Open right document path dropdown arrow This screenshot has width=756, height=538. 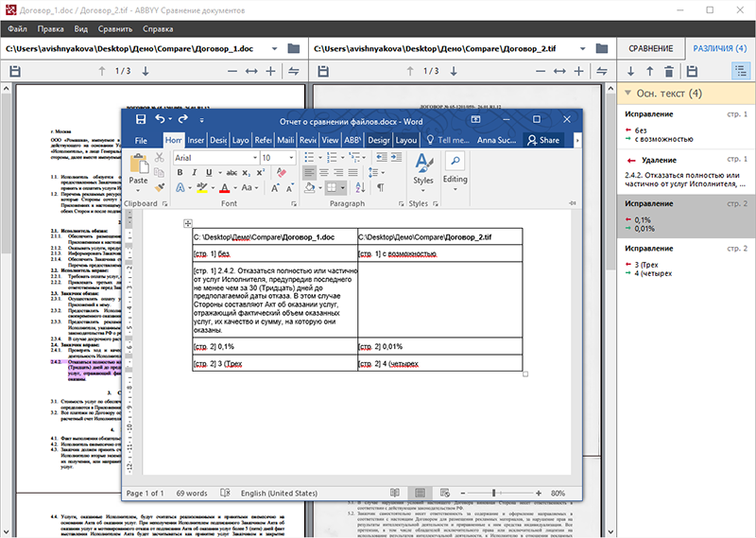tap(582, 49)
